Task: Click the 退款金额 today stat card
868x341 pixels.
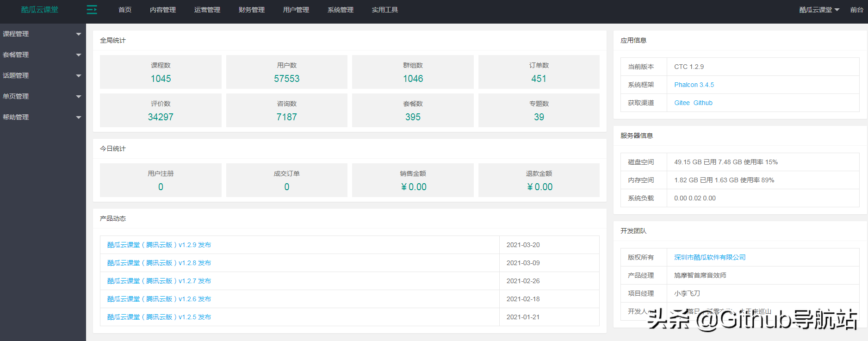Action: coord(539,180)
